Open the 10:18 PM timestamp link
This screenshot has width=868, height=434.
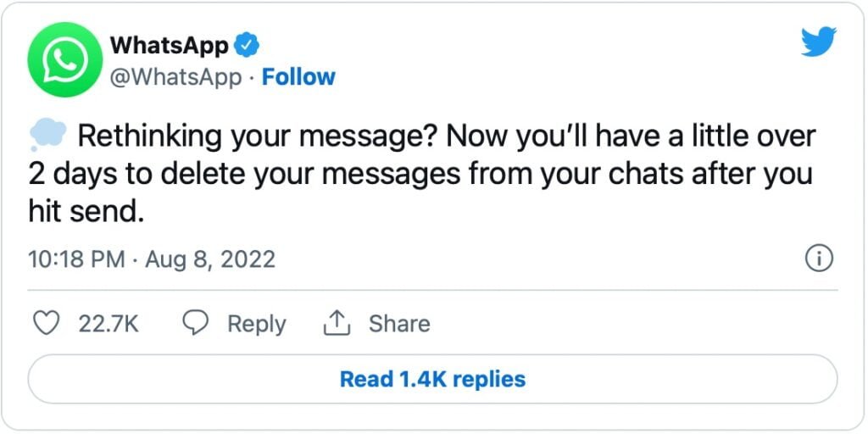pyautogui.click(x=77, y=259)
